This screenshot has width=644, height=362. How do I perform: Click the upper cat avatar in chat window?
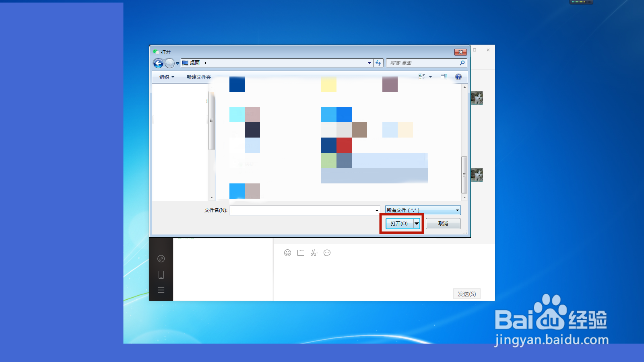pyautogui.click(x=477, y=98)
